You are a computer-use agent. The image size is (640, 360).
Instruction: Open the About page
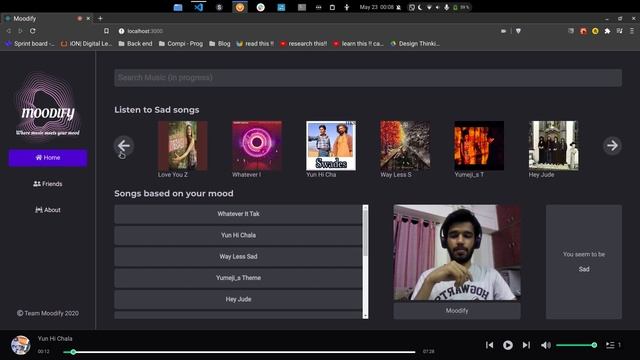[48, 210]
